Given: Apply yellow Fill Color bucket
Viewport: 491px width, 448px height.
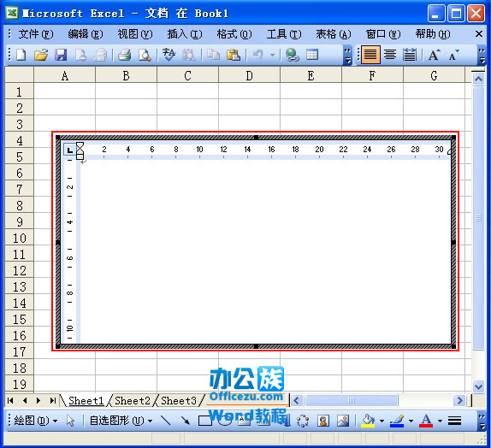Looking at the screenshot, I should tap(368, 421).
